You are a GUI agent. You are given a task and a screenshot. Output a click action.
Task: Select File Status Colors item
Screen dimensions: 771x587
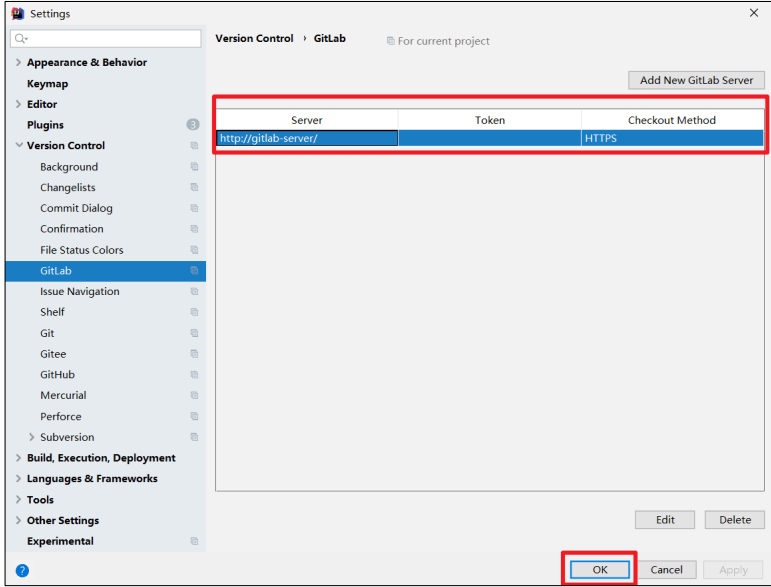pos(82,250)
